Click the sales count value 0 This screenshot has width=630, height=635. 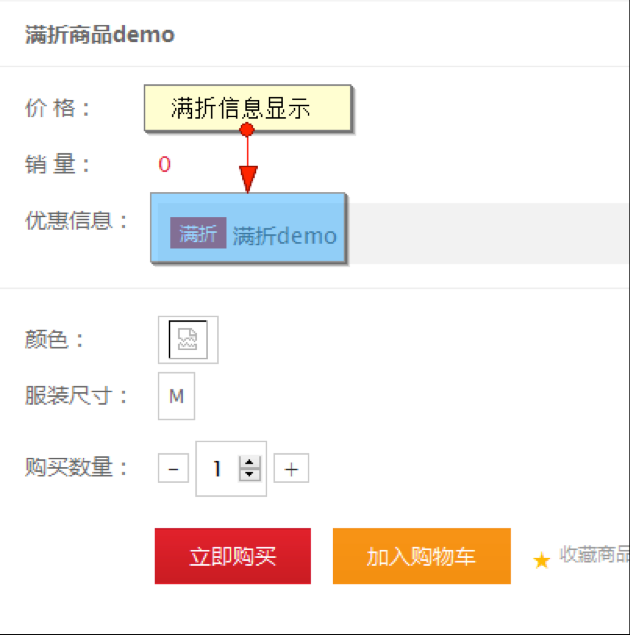(164, 164)
